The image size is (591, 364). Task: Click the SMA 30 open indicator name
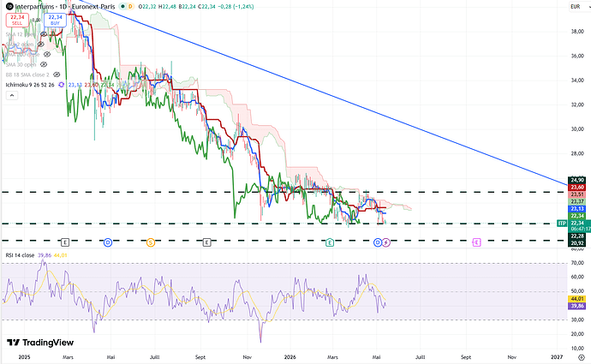[21, 65]
